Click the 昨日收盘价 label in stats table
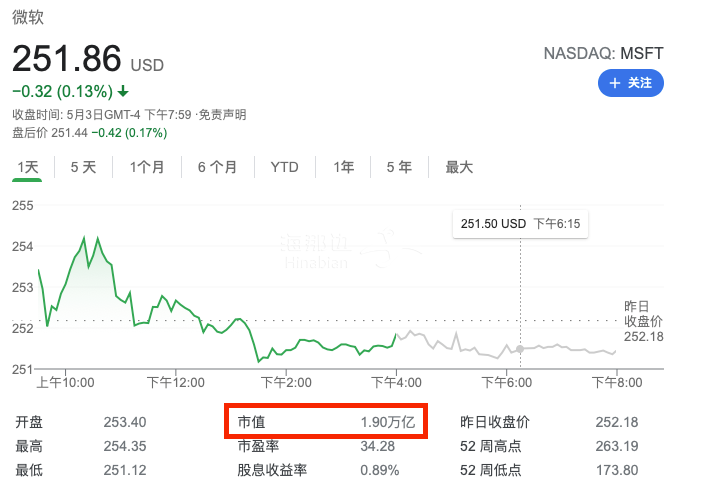This screenshot has width=706, height=498. click(494, 422)
